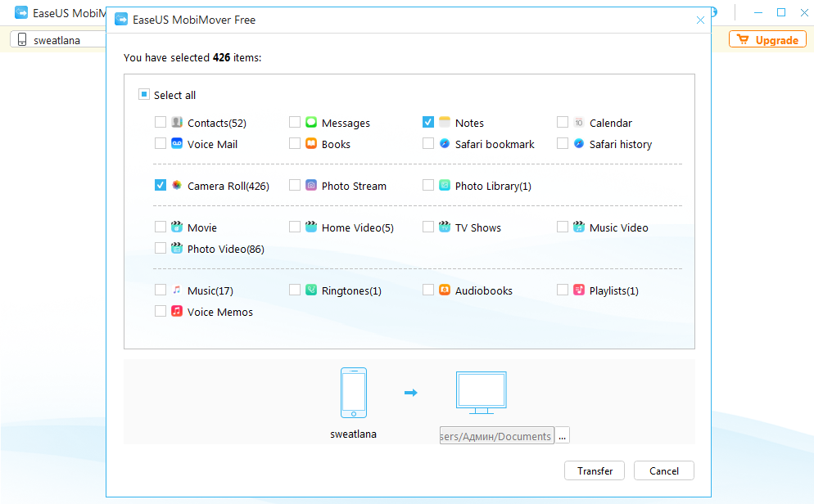Click the Upgrade button
Viewport: 814px width, 504px height.
(767, 39)
